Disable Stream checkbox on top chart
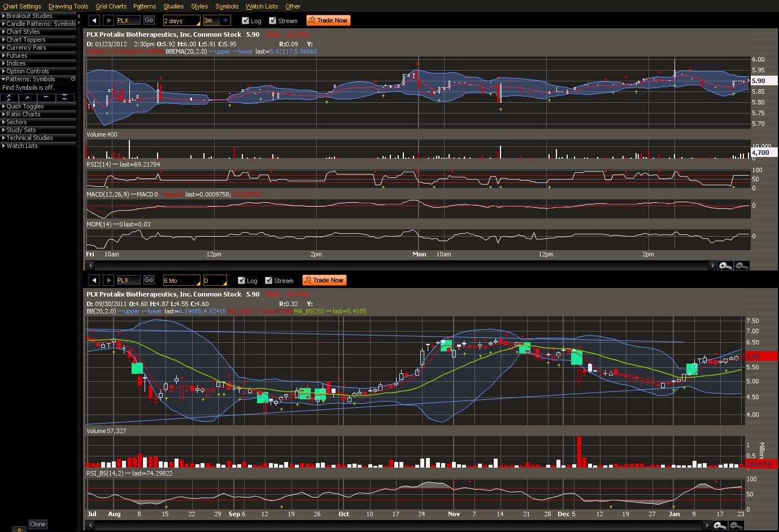Screen dimensions: 779x532 coord(273,21)
